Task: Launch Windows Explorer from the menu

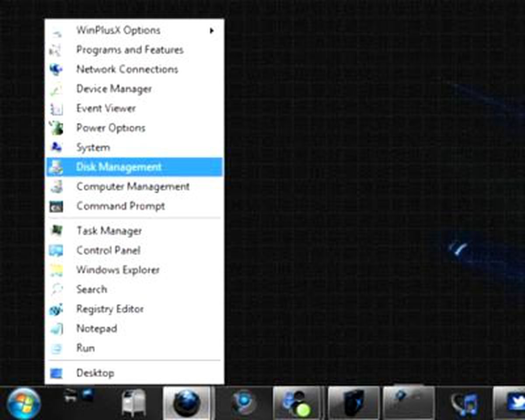Action: point(134,270)
